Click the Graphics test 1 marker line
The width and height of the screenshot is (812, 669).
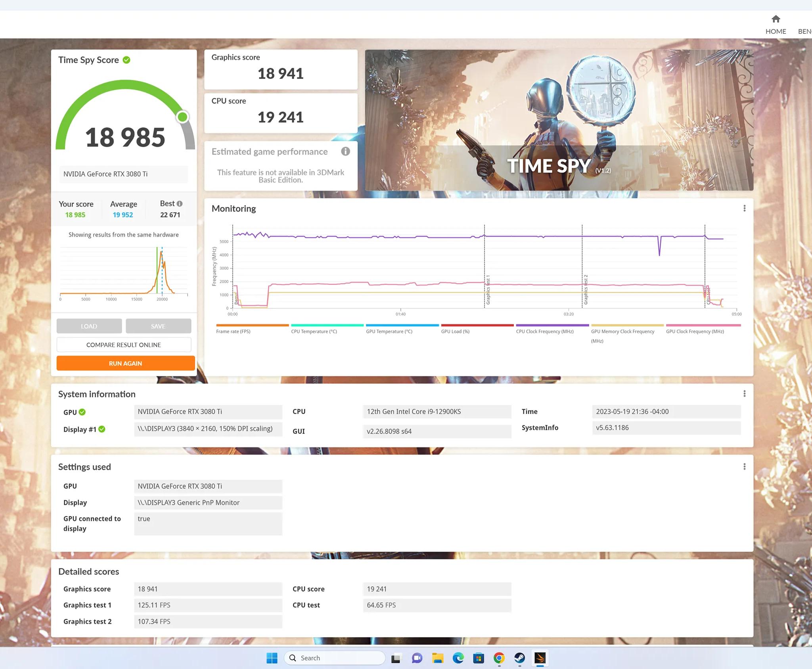coord(485,266)
